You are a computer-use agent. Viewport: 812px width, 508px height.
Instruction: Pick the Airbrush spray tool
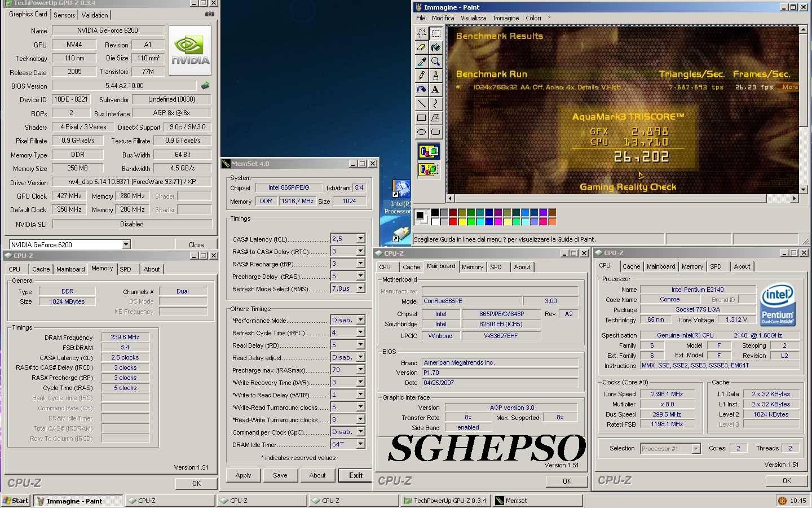click(x=421, y=90)
